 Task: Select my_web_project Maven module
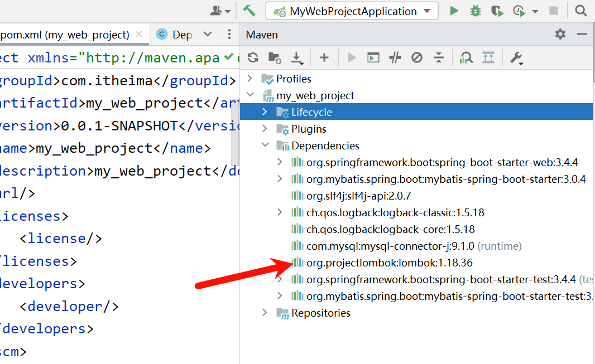click(315, 95)
